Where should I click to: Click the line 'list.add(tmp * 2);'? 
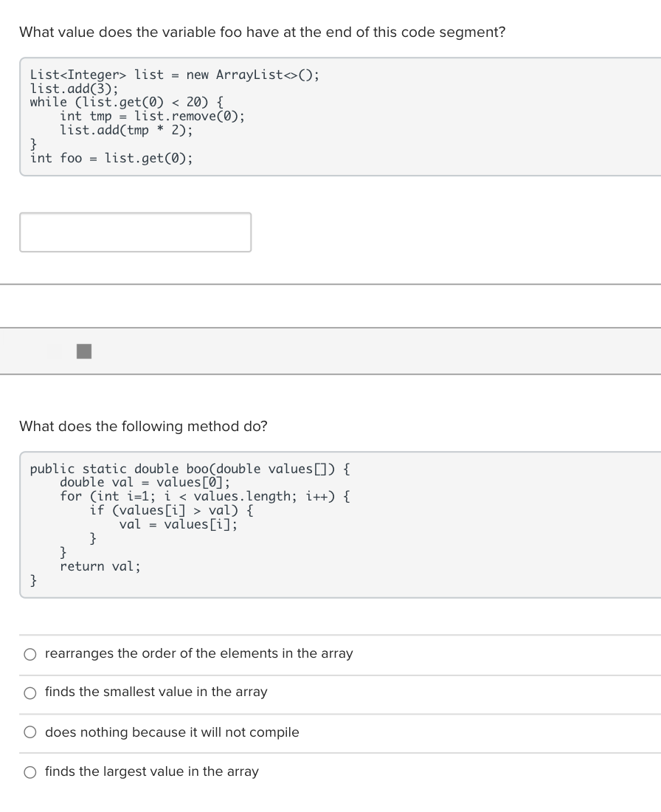coord(127,130)
